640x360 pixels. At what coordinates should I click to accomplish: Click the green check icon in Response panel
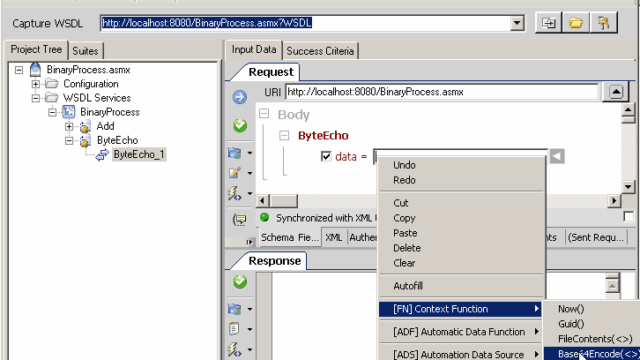pyautogui.click(x=240, y=282)
